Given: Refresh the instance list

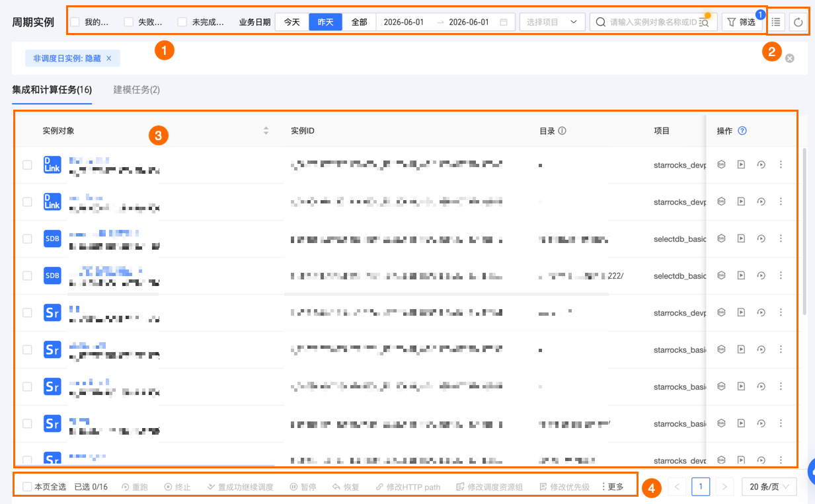Looking at the screenshot, I should [798, 22].
